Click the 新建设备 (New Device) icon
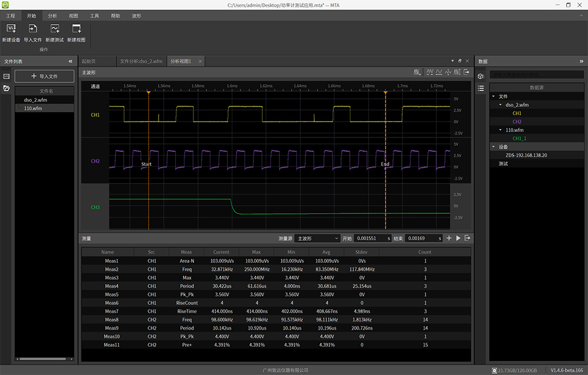 [11, 29]
